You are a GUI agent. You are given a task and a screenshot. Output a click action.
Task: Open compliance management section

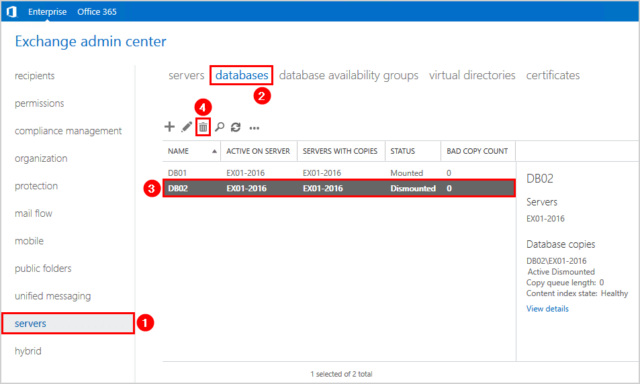coord(68,131)
